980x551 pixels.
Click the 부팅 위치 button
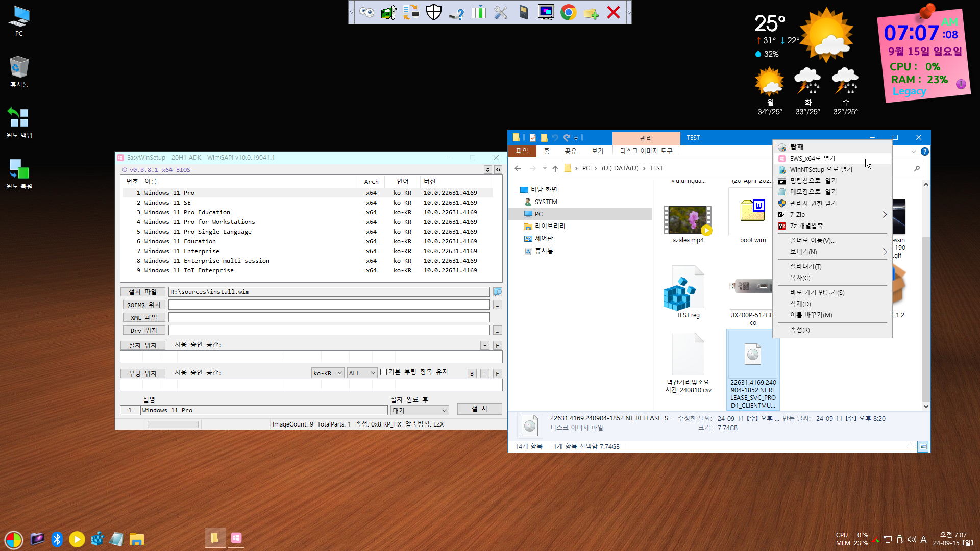[142, 373]
